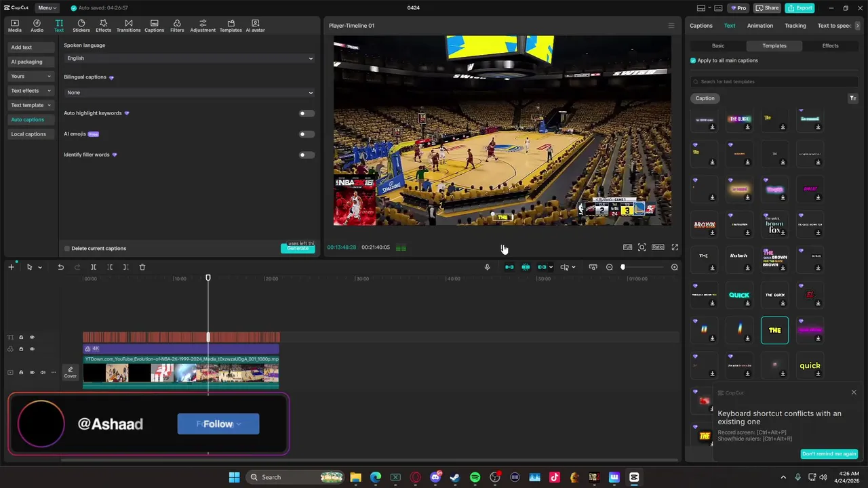This screenshot has width=868, height=488.
Task: Click the filter icon for text templates
Action: pyautogui.click(x=852, y=98)
